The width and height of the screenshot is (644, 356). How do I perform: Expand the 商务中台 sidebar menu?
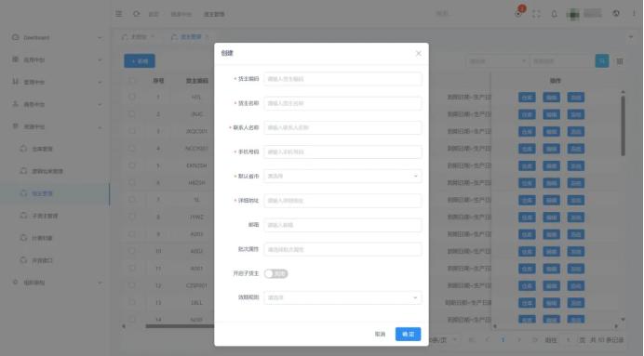[100, 104]
